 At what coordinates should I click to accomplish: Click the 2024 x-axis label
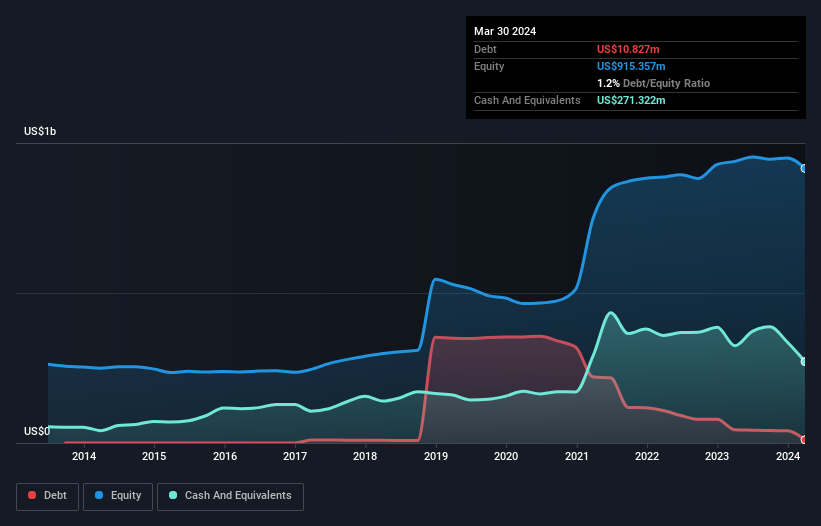pos(788,456)
